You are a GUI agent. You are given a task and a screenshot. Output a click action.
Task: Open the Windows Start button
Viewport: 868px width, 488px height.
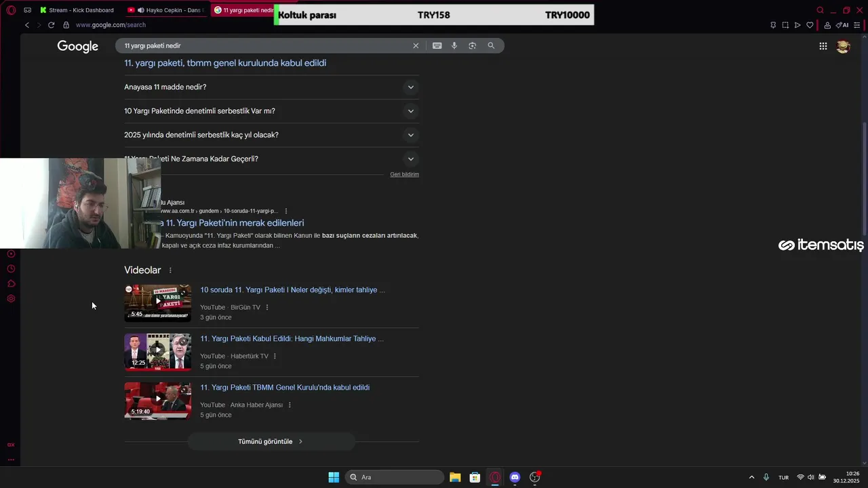(334, 477)
